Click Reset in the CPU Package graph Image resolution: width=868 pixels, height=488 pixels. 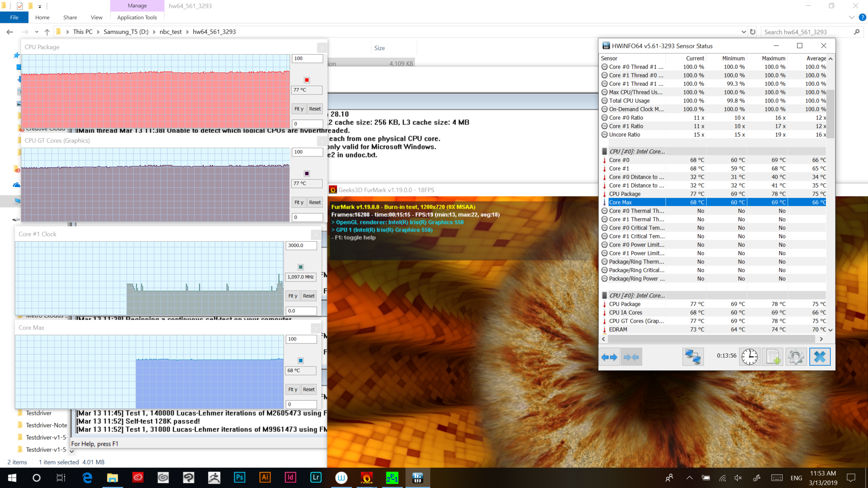315,109
